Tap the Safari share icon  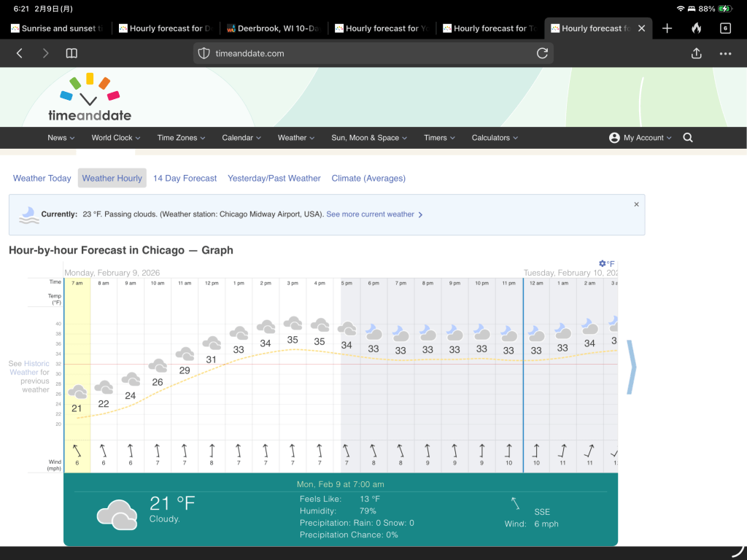pos(696,53)
